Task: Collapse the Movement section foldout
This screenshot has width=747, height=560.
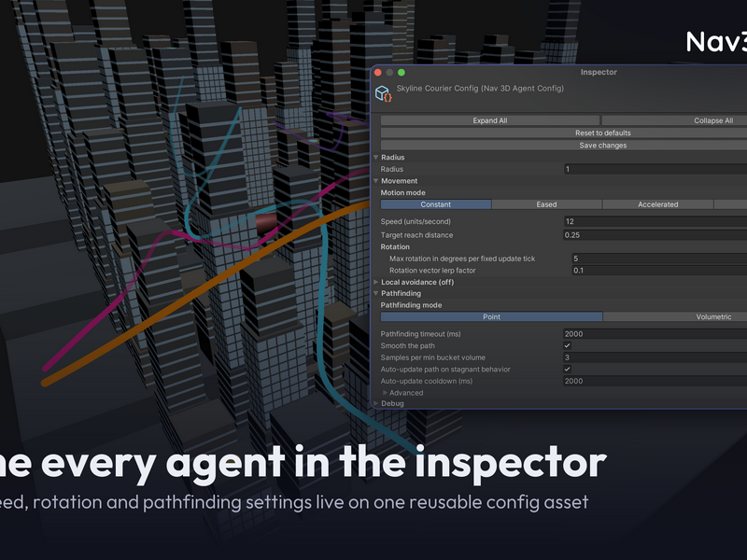Action: click(x=376, y=181)
